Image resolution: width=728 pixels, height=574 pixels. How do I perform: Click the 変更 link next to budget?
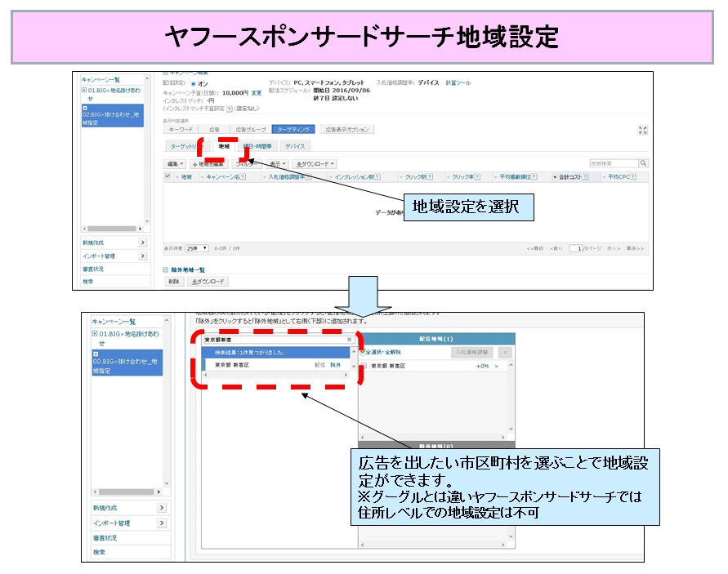(x=257, y=93)
